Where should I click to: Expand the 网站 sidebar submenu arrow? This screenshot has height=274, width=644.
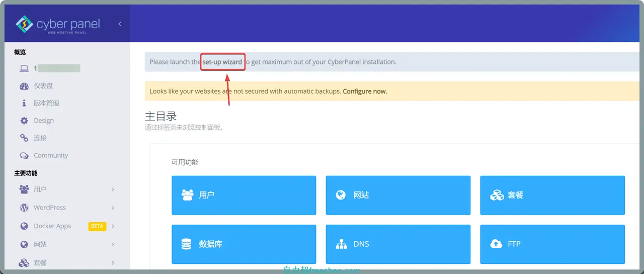pyautogui.click(x=113, y=244)
